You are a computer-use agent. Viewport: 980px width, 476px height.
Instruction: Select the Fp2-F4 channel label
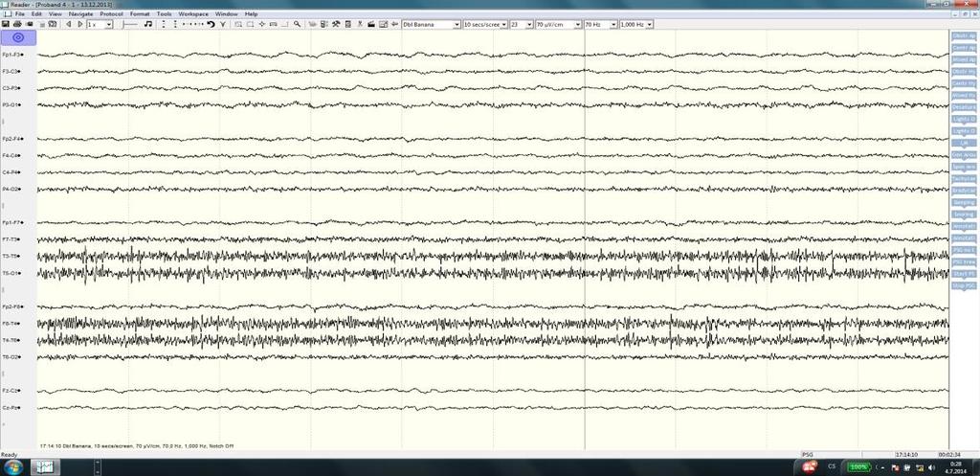pyautogui.click(x=12, y=138)
